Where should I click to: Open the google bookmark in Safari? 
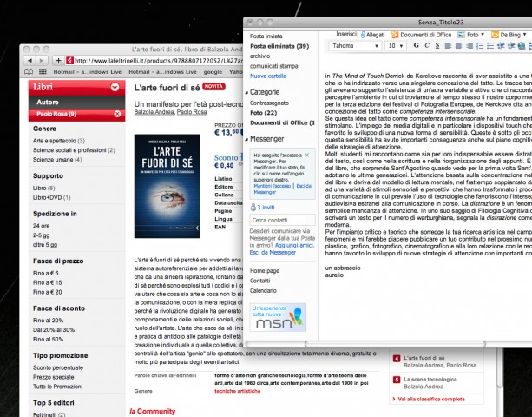213,71
